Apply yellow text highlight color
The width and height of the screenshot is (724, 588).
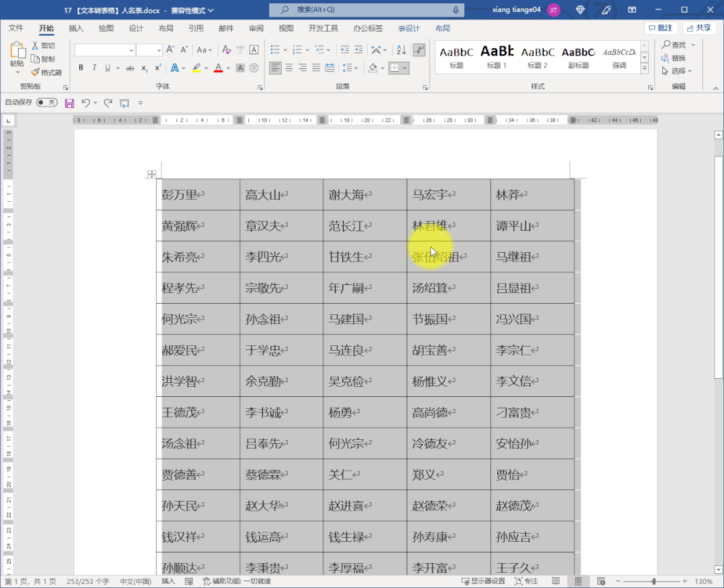195,68
